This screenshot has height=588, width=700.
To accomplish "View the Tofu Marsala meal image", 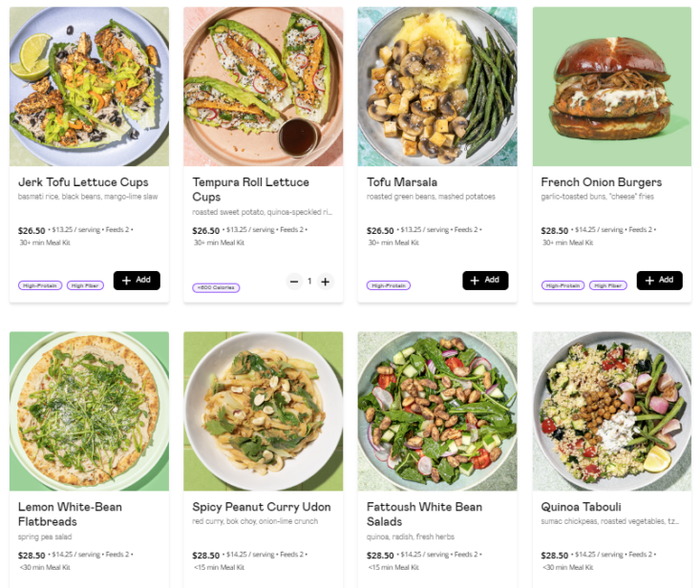I will pos(437,87).
